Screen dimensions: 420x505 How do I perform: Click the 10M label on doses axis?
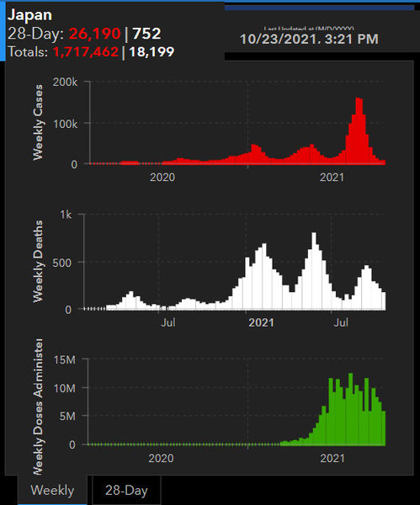(x=65, y=388)
